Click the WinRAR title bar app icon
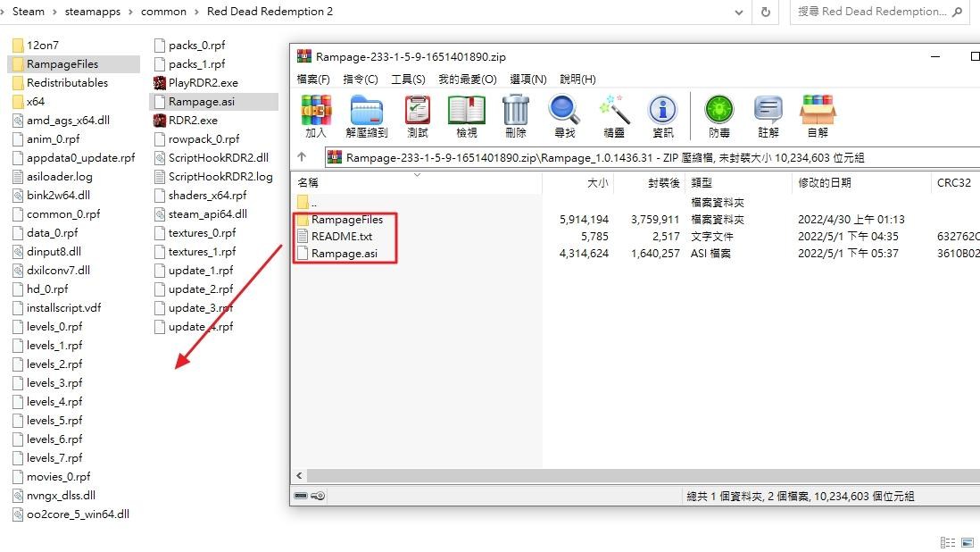 coord(303,56)
